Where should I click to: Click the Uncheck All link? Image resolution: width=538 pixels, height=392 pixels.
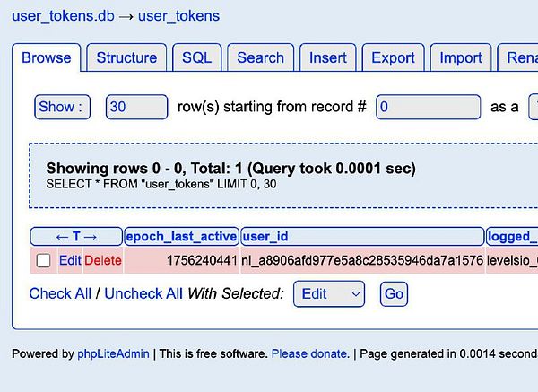[143, 294]
